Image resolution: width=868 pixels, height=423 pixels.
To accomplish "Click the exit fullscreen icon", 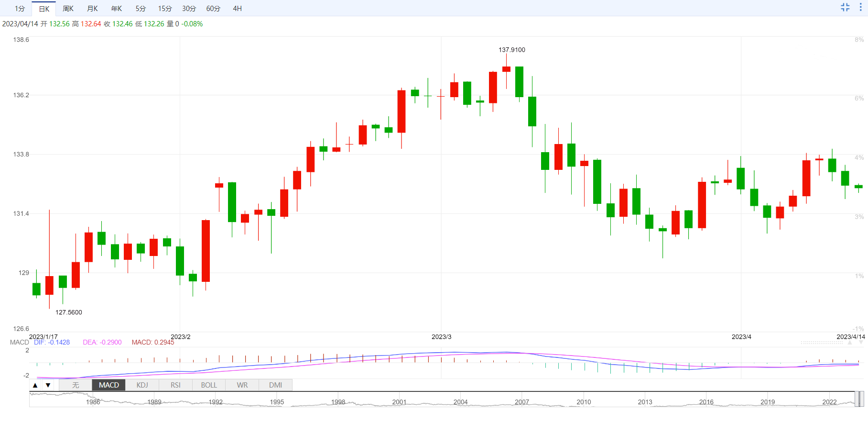I will click(x=845, y=7).
